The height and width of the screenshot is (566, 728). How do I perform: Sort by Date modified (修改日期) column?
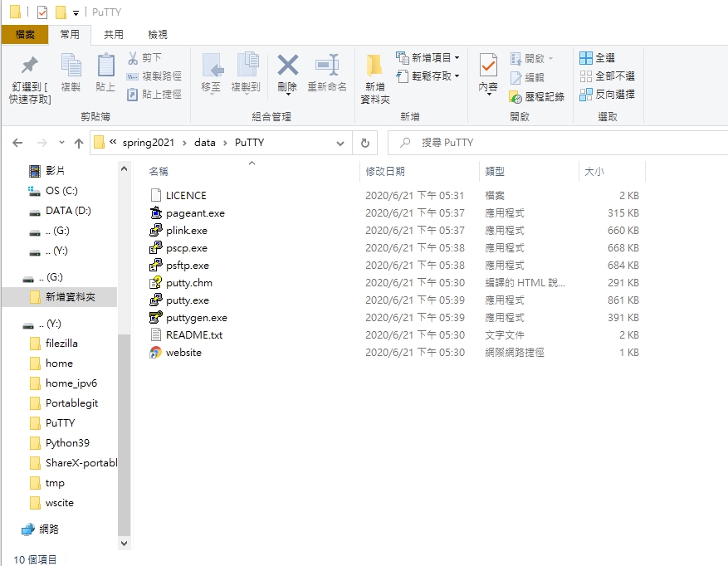coord(385,171)
